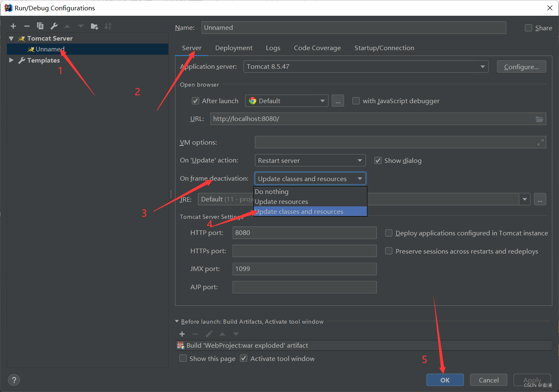The height and width of the screenshot is (392, 559).
Task: Open the Application server Tomcat 8.5.47 dropdown
Action: click(x=366, y=66)
